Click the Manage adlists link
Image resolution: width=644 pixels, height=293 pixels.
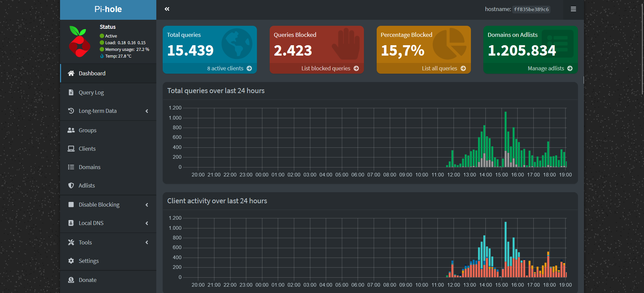tap(531, 68)
